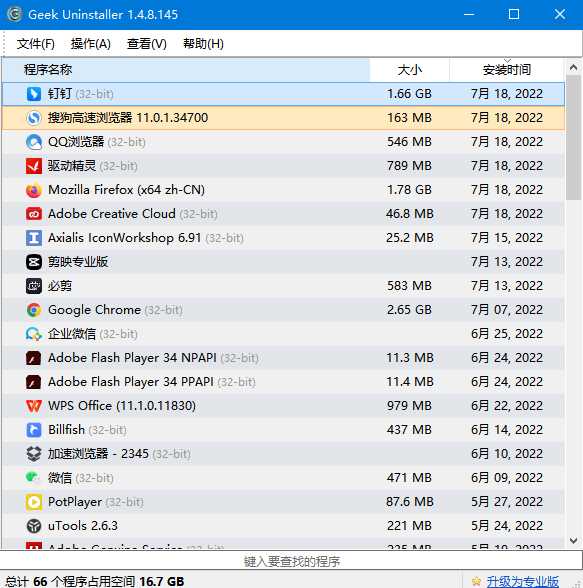Screen dimensions: 583x588
Task: Sort by 程序名称 column header
Action: coord(186,70)
